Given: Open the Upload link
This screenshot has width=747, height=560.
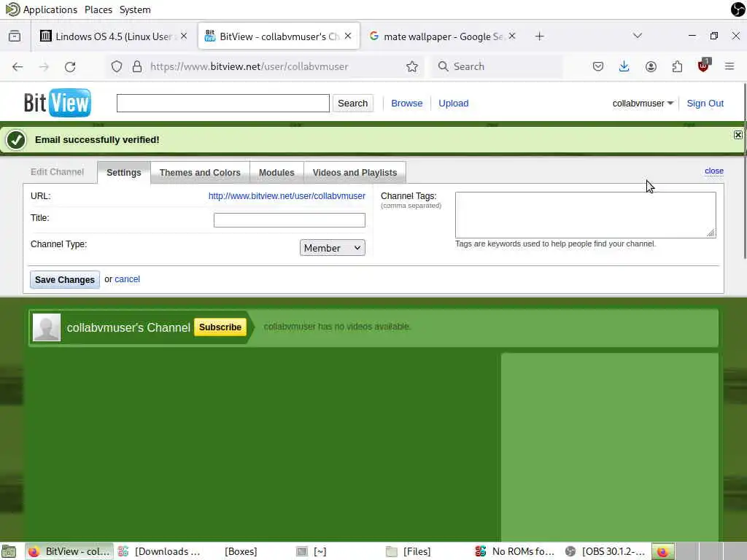Looking at the screenshot, I should click(454, 104).
